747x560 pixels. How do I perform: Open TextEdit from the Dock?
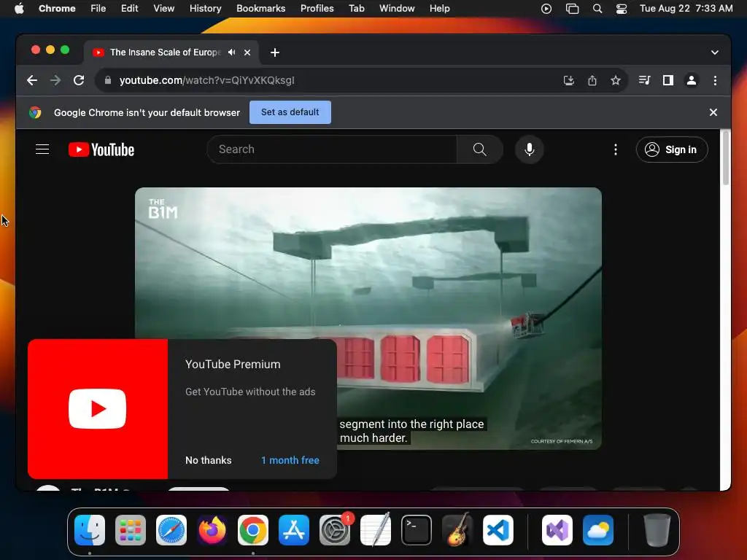(x=376, y=530)
